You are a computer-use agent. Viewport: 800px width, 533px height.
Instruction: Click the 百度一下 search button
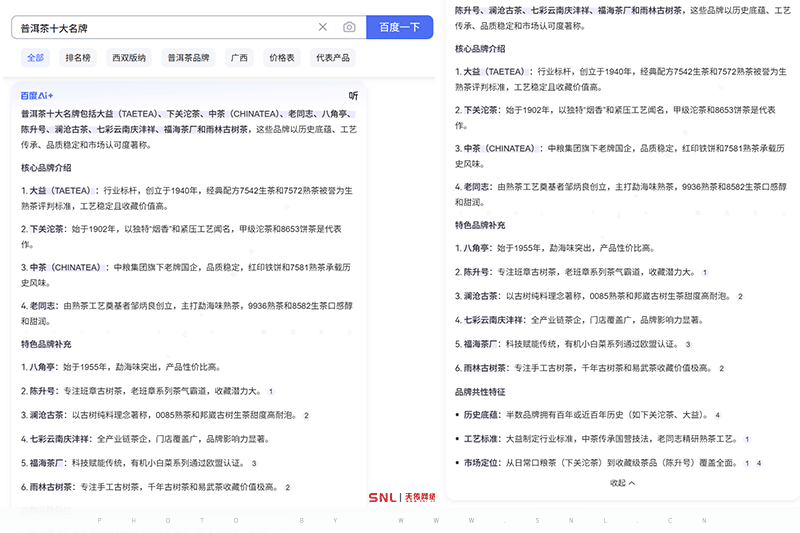click(399, 27)
